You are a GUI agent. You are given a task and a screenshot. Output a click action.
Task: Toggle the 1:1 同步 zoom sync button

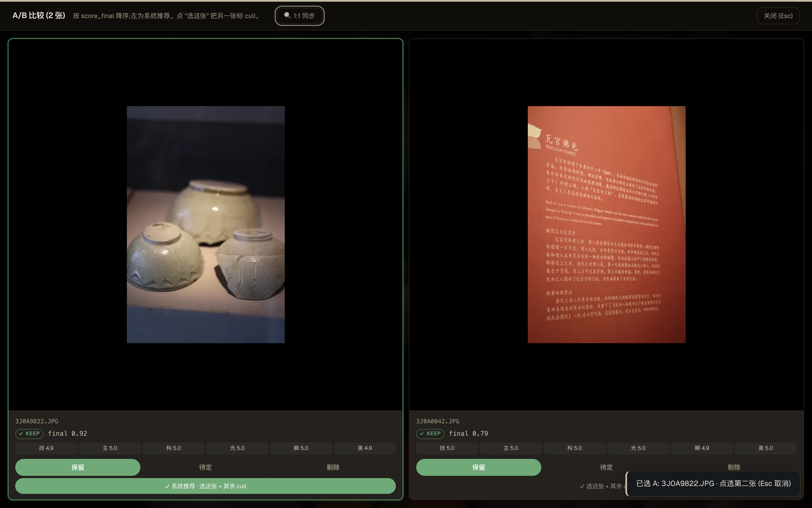tap(299, 16)
